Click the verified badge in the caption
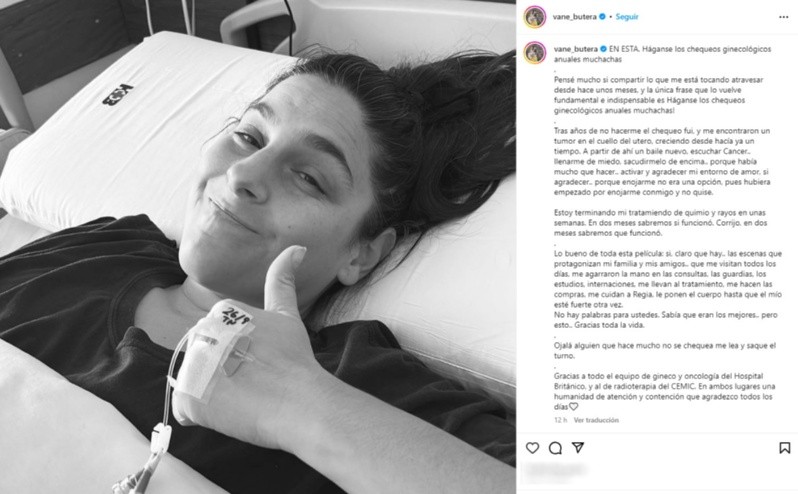Viewport: 798px width, 494px height. 604,49
